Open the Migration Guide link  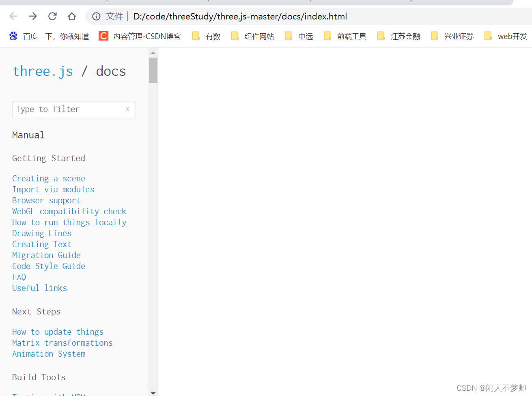[x=46, y=255]
